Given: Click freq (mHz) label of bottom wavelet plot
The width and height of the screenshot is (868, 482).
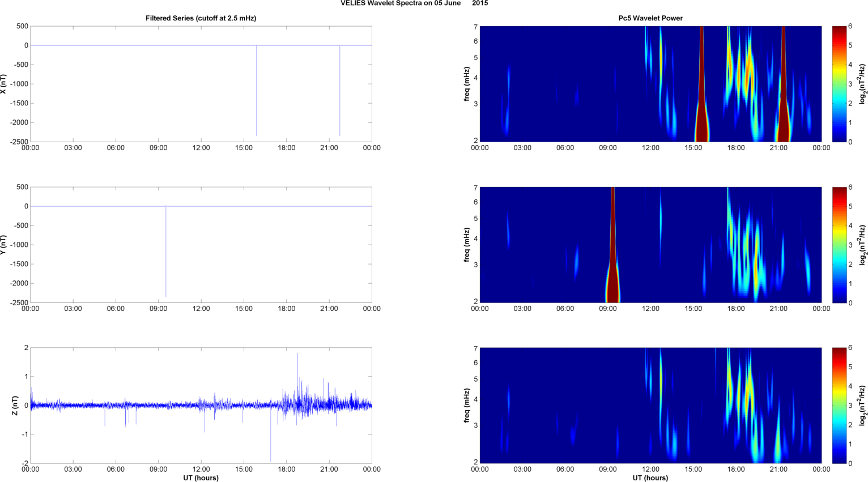Looking at the screenshot, I should [x=466, y=406].
